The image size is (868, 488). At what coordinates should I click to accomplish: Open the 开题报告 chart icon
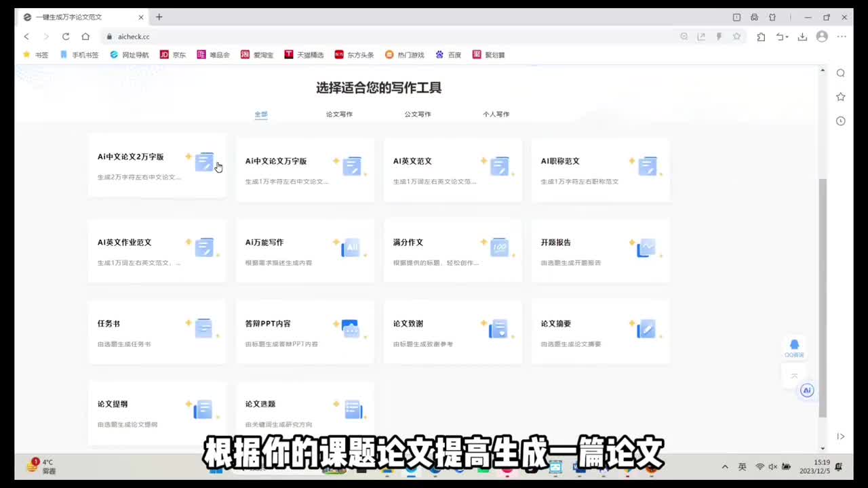coord(647,247)
